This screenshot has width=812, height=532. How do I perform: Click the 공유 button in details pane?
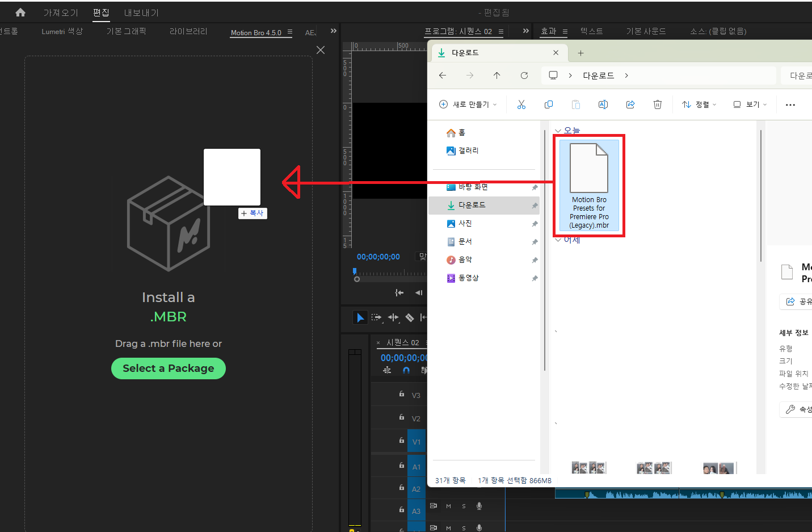pos(796,301)
